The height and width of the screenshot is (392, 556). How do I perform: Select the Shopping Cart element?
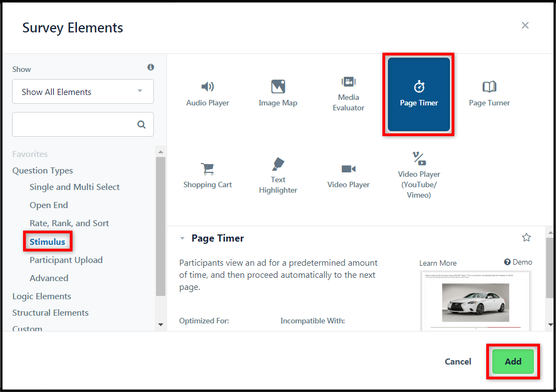[x=208, y=176]
